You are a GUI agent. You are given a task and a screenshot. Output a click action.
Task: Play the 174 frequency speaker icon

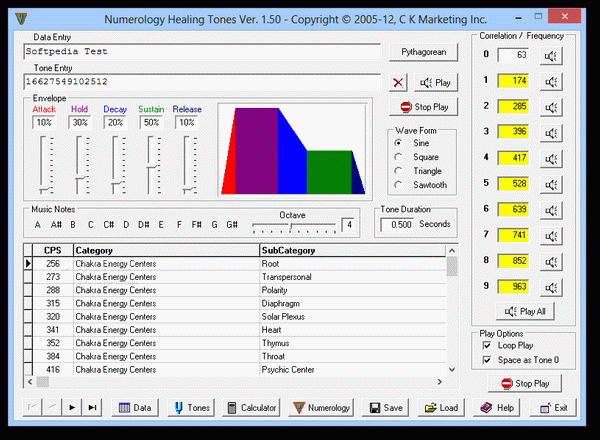[x=551, y=81]
